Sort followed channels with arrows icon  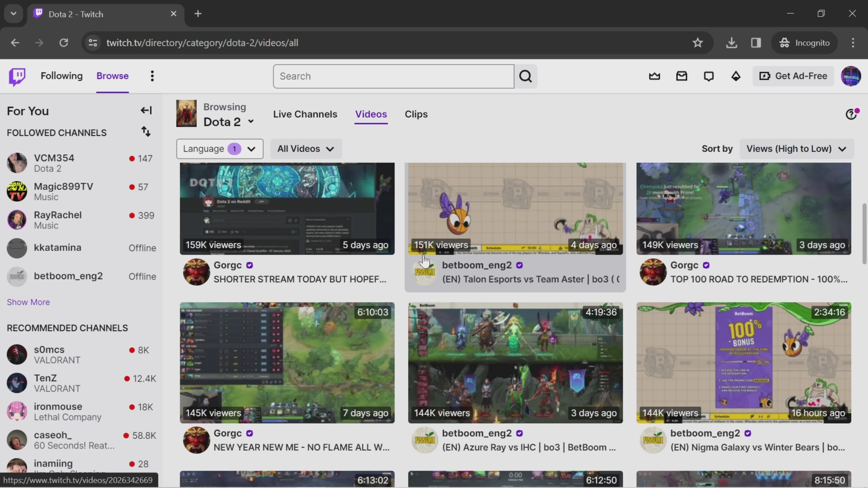point(146,132)
